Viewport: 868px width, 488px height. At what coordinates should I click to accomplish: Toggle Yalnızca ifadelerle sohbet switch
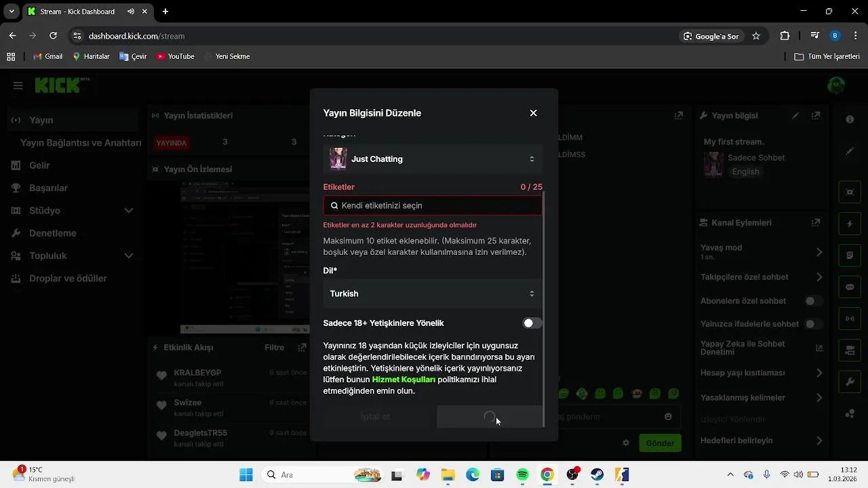point(814,324)
